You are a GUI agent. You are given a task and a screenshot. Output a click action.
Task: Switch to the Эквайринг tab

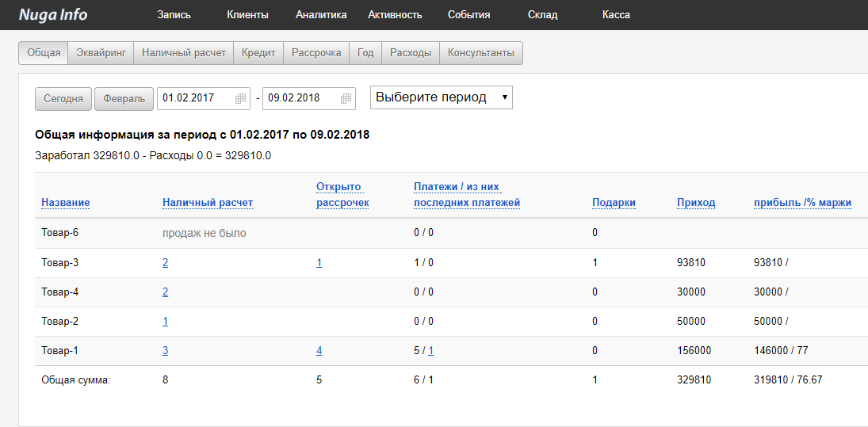coord(101,53)
